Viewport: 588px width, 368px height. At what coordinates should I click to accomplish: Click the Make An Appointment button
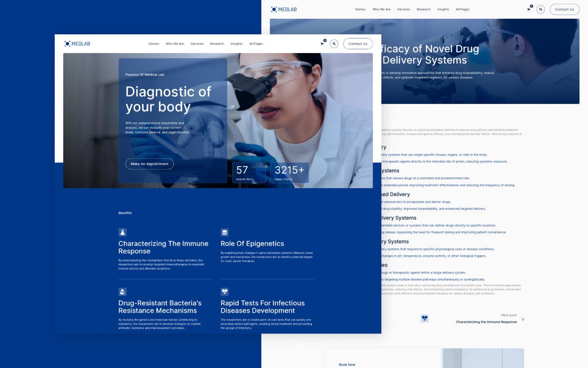coord(149,164)
